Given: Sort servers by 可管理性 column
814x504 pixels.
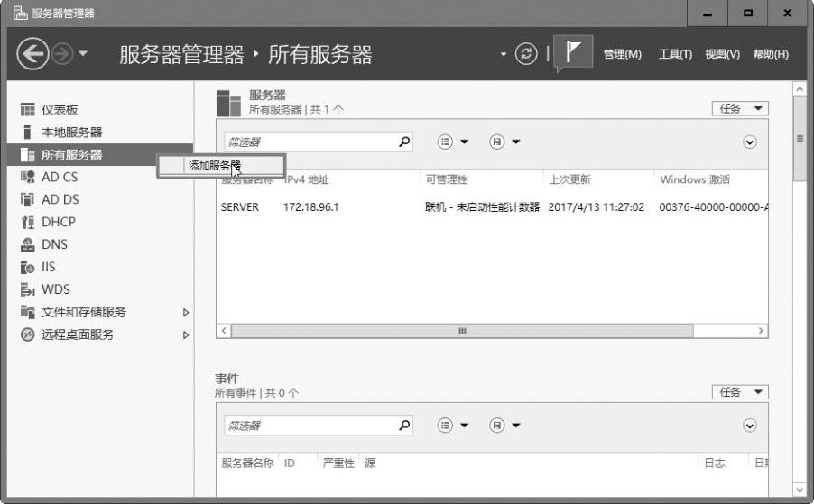Looking at the screenshot, I should click(447, 179).
